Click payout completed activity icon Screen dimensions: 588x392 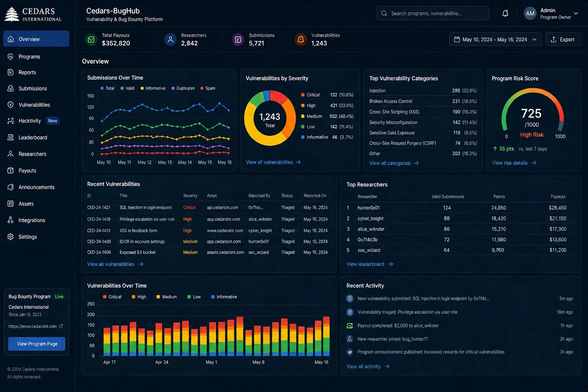350,326
